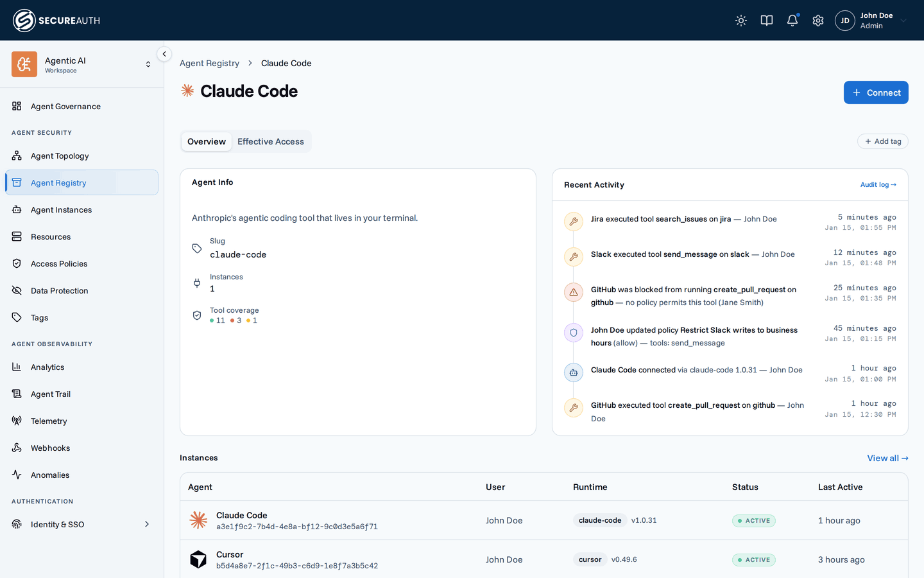Open the Claude Code instance row
Image resolution: width=924 pixels, height=578 pixels.
click(544, 520)
